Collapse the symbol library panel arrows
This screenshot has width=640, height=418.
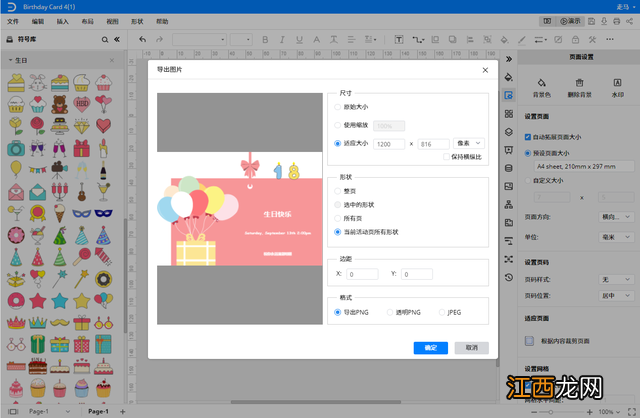click(117, 39)
